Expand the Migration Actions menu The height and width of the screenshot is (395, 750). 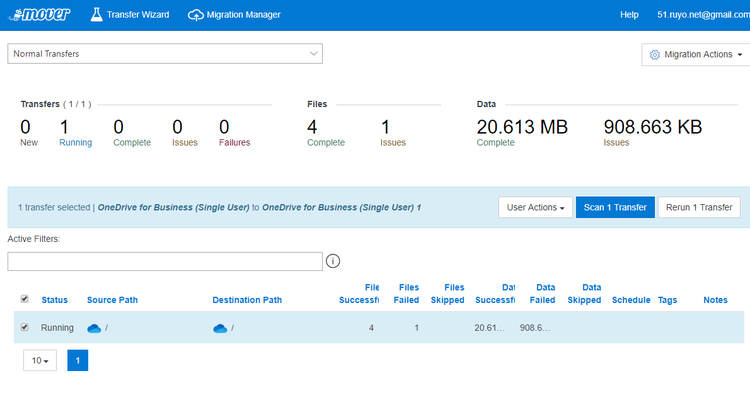click(x=696, y=55)
